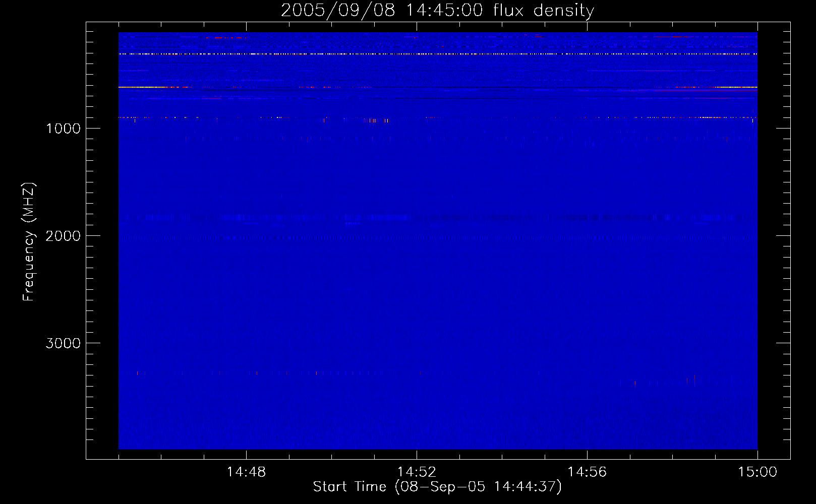Click the plot title '2005/09/08 14:45:00 flux density'
Screen dimensions: 816x504
(x=437, y=10)
